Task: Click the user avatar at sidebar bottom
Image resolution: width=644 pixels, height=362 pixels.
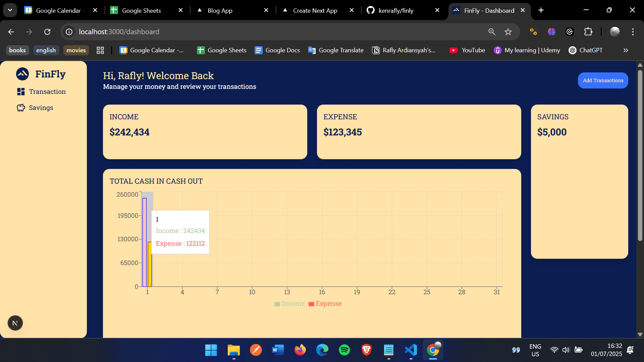Action: point(15,323)
